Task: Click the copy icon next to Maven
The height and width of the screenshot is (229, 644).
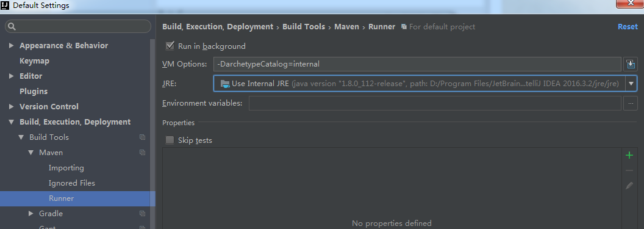Action: click(x=142, y=153)
